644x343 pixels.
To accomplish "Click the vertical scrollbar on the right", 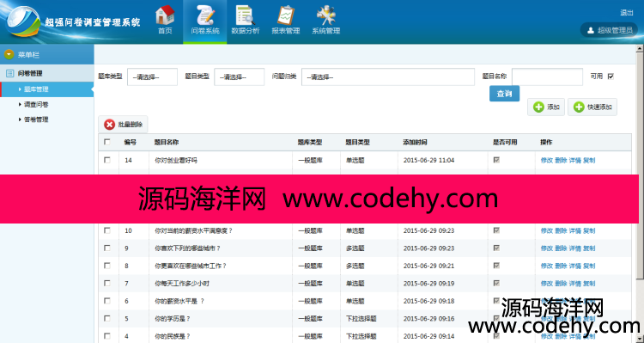I will 640,164.
